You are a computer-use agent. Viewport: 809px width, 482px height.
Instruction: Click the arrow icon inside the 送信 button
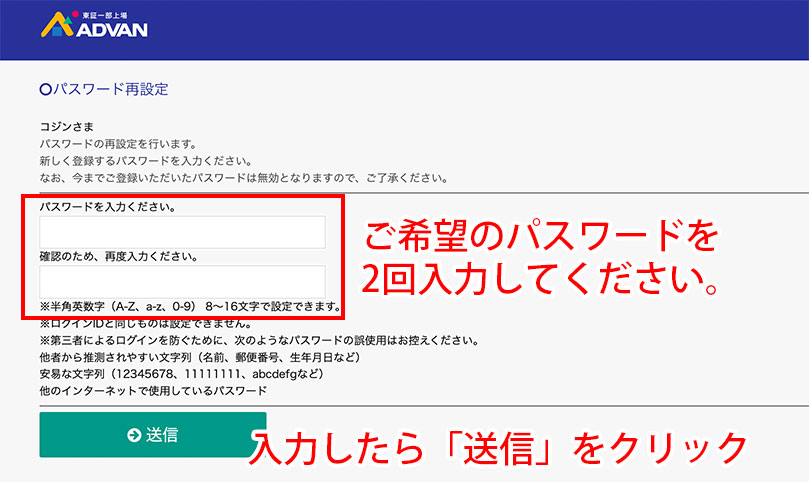134,435
